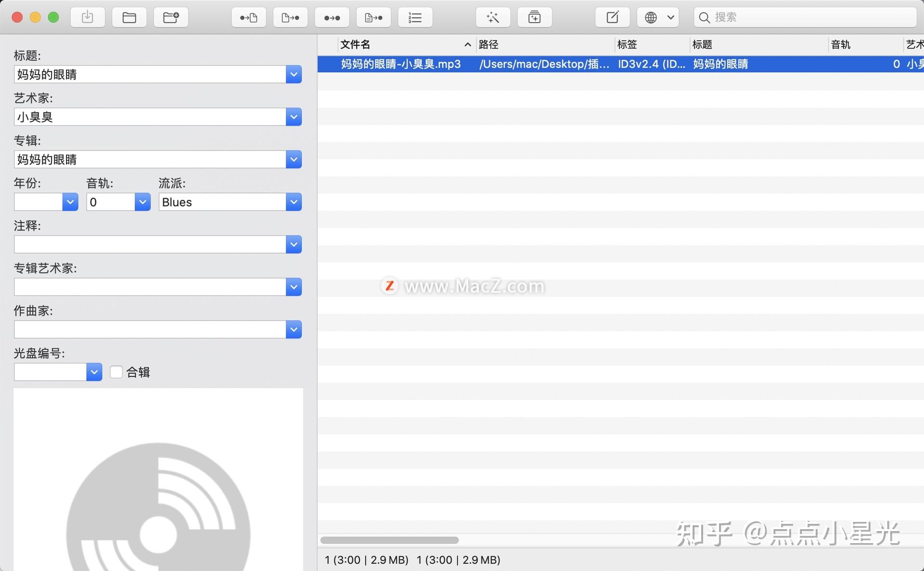
Task: Sort by the 音轨 column header
Action: click(866, 45)
